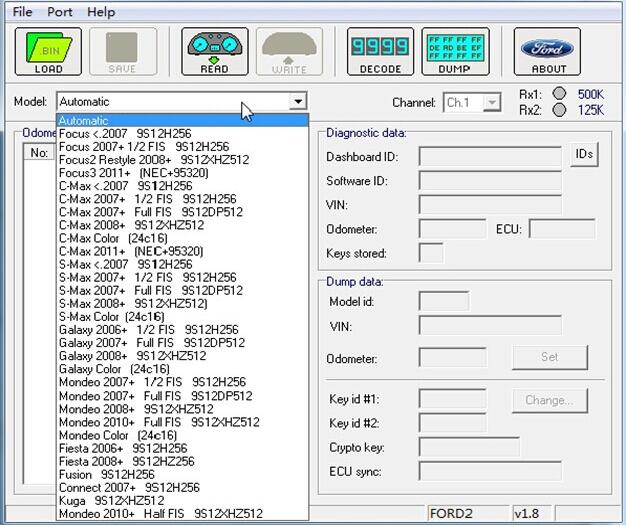Select C-Max 2007+ 1/2 FIS 9S12H256

[x=182, y=199]
